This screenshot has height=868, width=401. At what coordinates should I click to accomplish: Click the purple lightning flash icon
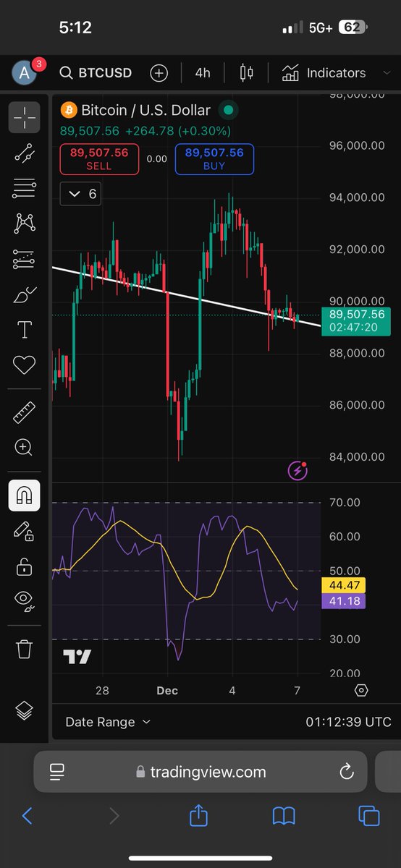coord(298,471)
